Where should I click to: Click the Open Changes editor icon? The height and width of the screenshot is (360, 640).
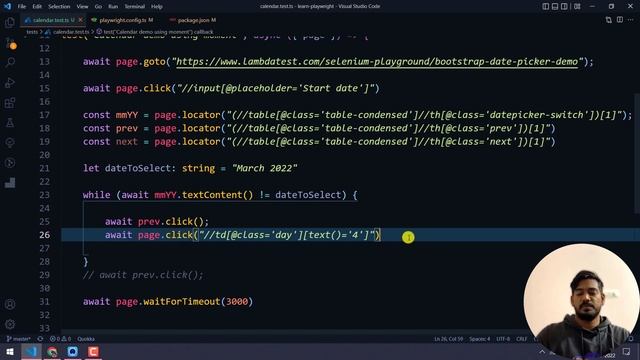609,20
